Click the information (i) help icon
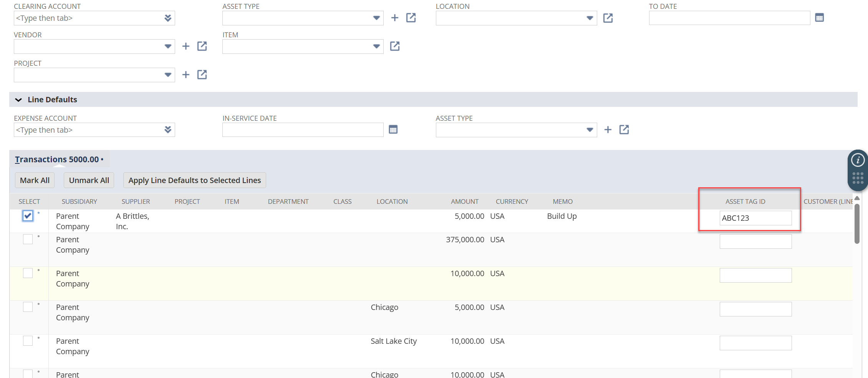This screenshot has width=868, height=378. point(858,160)
